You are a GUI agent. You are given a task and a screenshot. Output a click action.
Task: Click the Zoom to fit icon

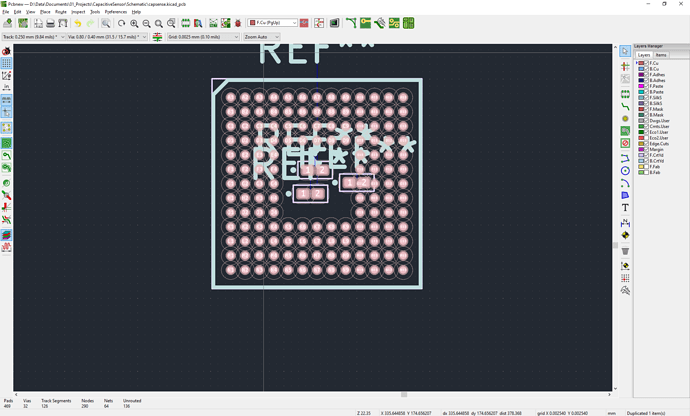point(159,23)
